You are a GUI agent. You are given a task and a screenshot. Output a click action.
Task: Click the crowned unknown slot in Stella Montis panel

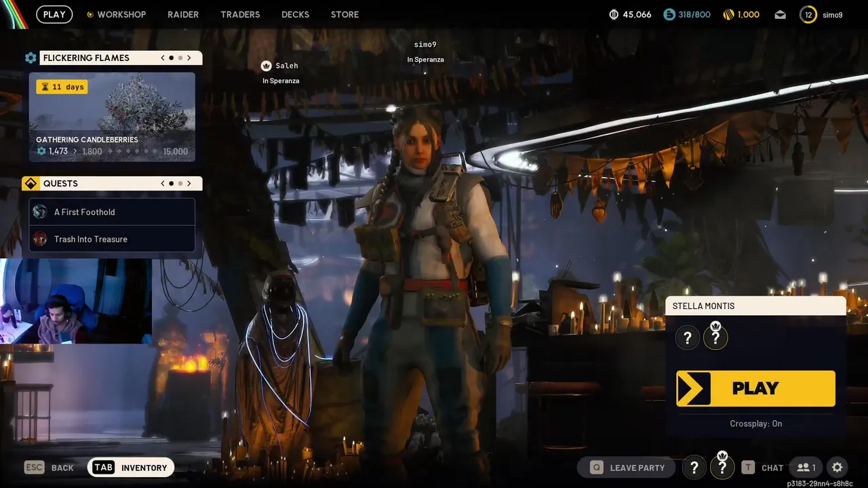point(715,337)
